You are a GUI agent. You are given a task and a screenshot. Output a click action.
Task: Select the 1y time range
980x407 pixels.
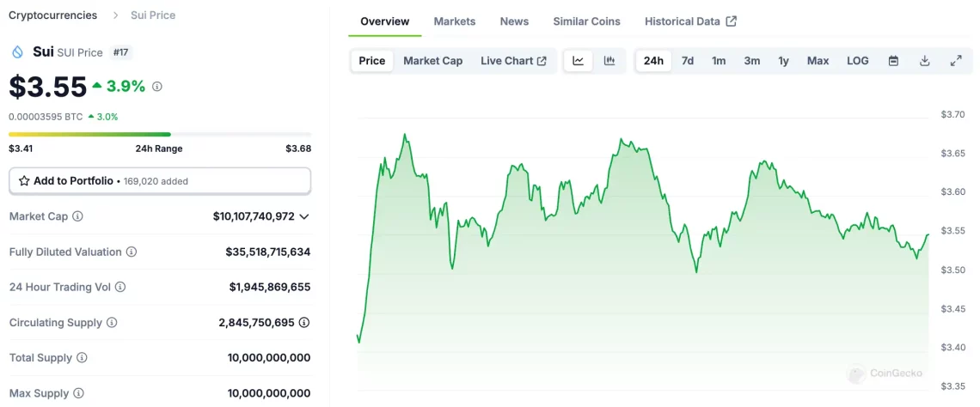(784, 61)
